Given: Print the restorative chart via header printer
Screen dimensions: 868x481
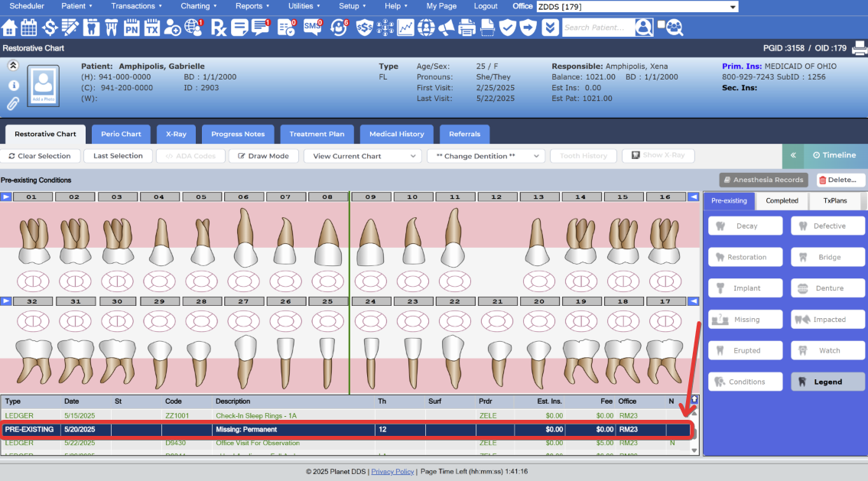Looking at the screenshot, I should 859,48.
